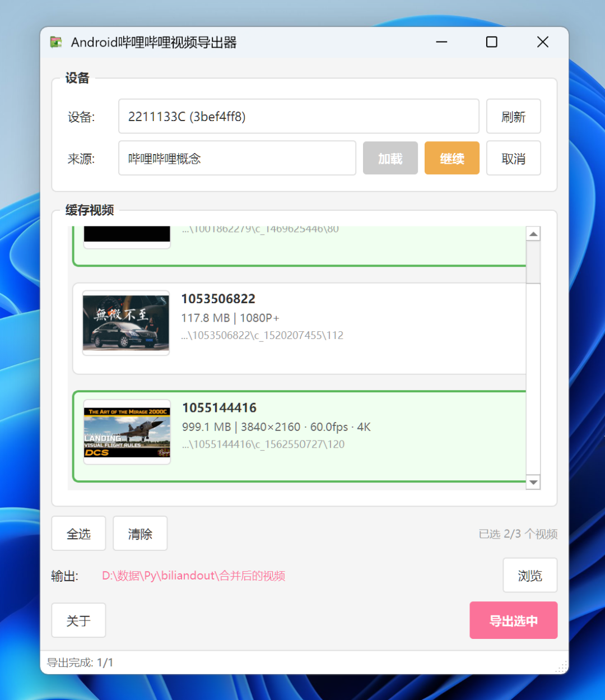Browse for output folder with 浏览
Image resolution: width=605 pixels, height=700 pixels.
529,576
